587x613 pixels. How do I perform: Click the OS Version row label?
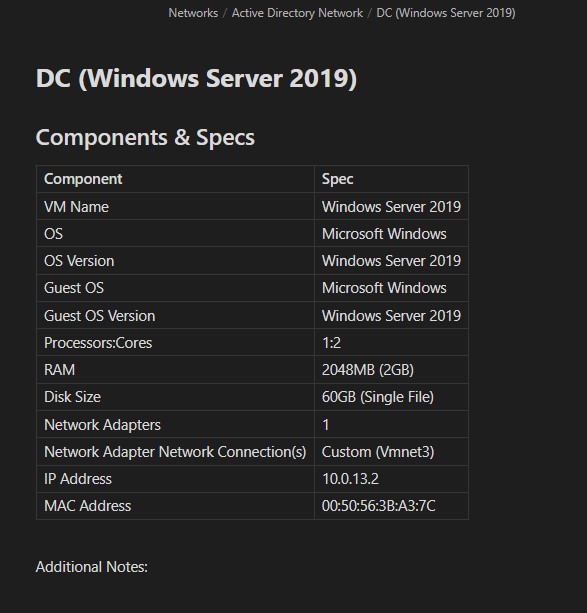pyautogui.click(x=79, y=261)
